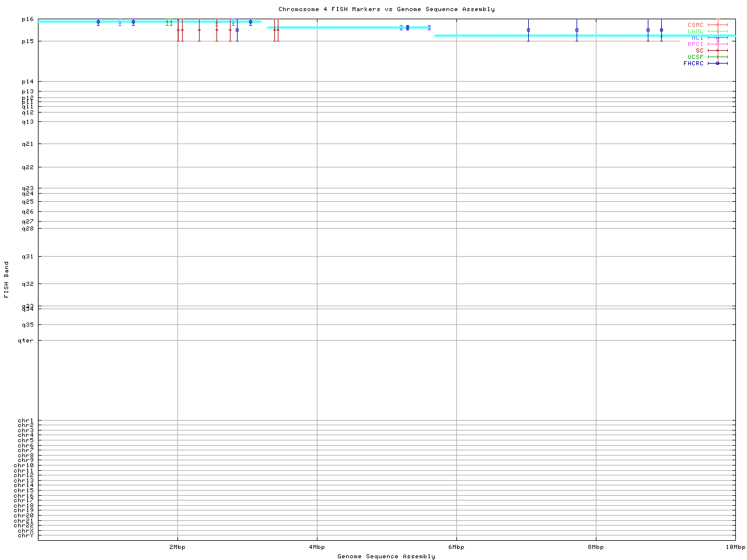Click the CSMC legend entry
The width and height of the screenshot is (747, 560).
(696, 25)
